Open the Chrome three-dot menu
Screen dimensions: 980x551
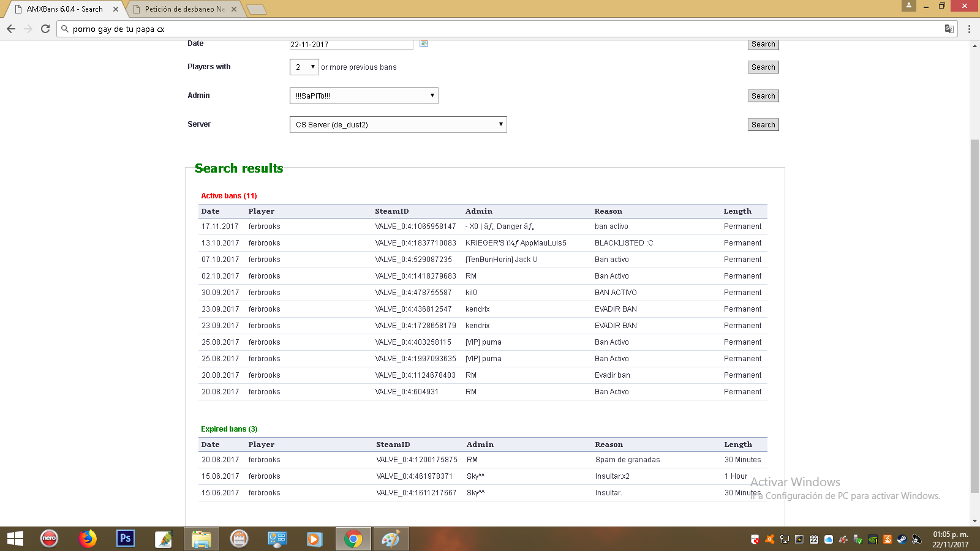[969, 29]
